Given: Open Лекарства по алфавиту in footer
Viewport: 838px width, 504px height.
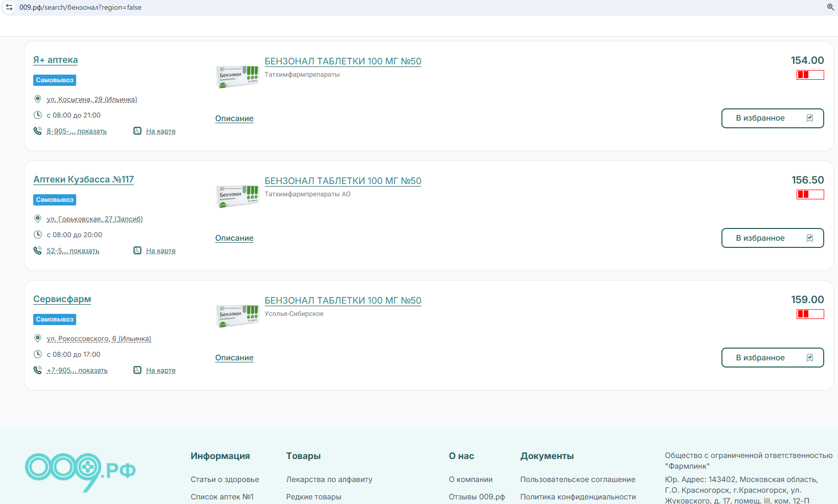Looking at the screenshot, I should pos(329,479).
